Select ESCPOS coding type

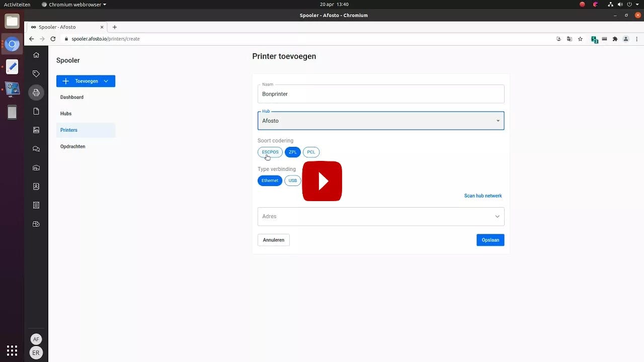pyautogui.click(x=270, y=152)
